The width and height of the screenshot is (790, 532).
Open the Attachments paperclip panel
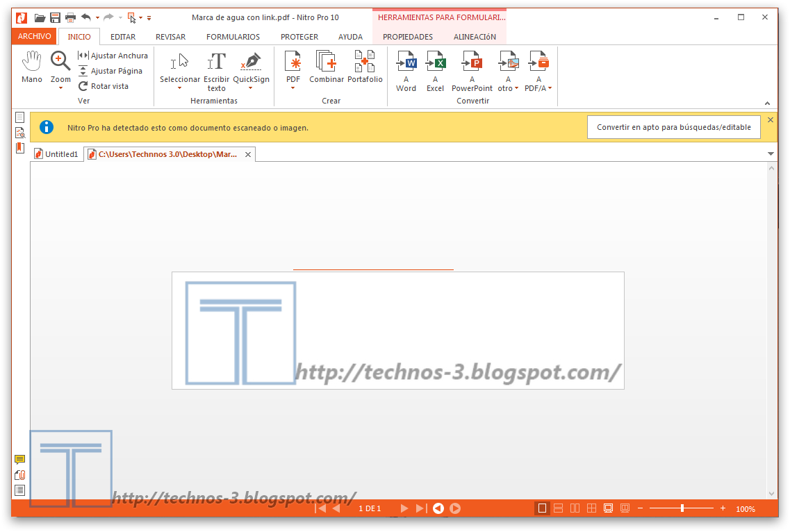click(19, 474)
